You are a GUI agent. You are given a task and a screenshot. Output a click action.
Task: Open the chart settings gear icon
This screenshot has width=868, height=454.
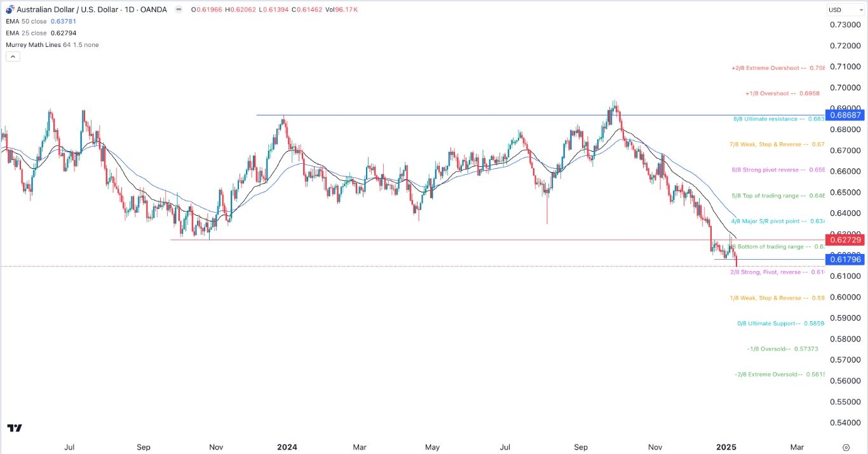click(846, 447)
